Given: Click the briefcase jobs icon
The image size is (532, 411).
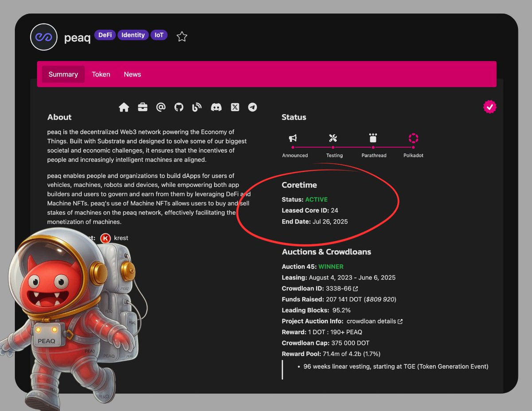Looking at the screenshot, I should [x=142, y=107].
